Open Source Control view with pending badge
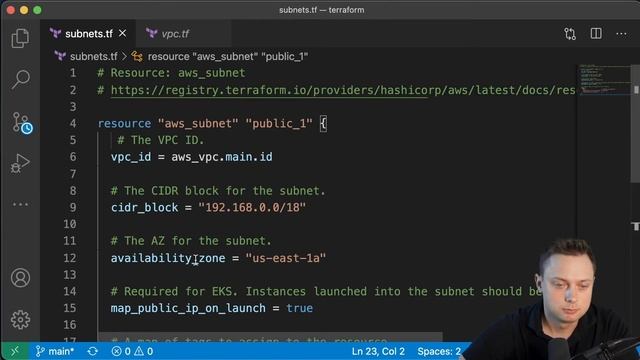Viewport: 640px width, 360px height. pyautogui.click(x=22, y=122)
